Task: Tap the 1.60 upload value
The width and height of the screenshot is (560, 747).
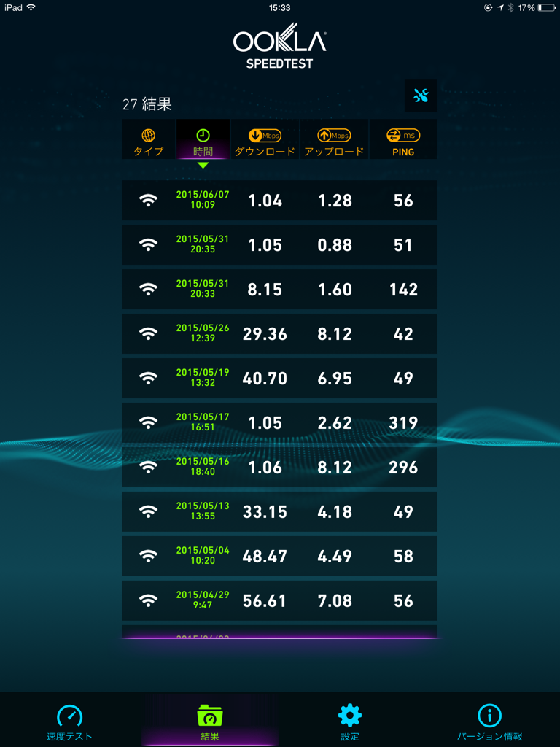Action: (335, 290)
